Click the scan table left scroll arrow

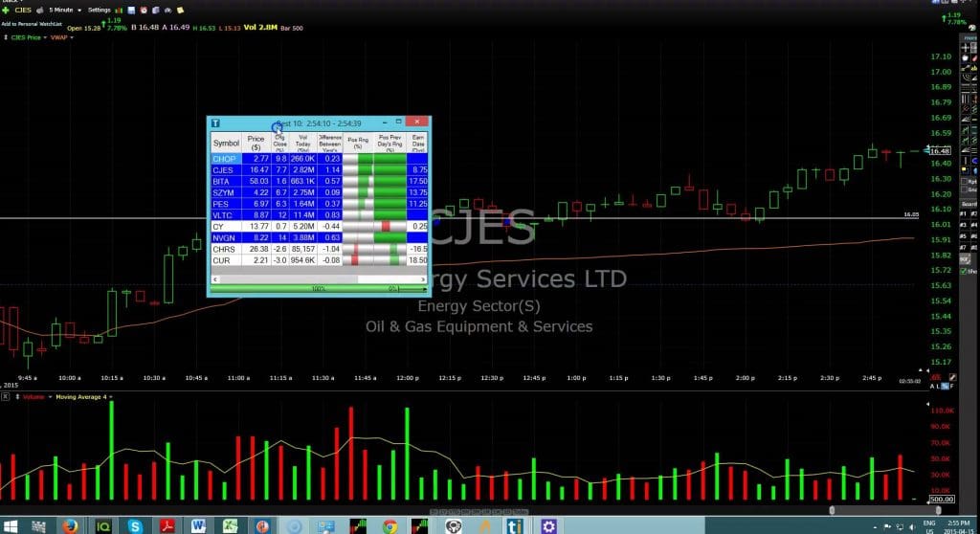point(215,279)
